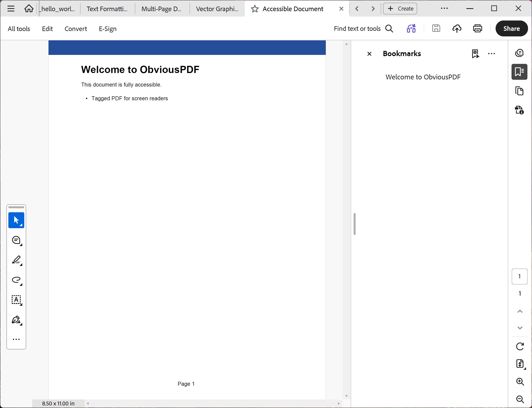Select the annotation selection arrow tool

(16, 220)
